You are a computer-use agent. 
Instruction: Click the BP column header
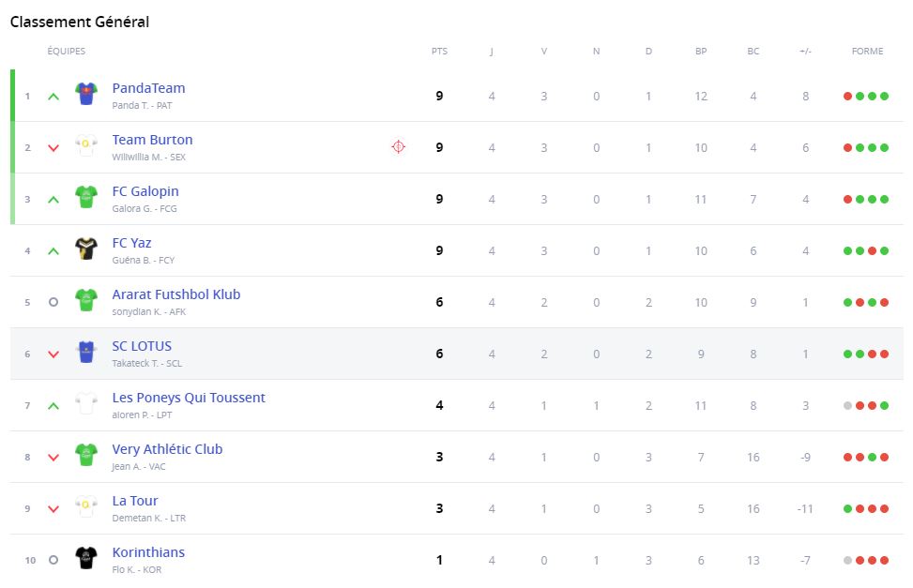tap(701, 52)
